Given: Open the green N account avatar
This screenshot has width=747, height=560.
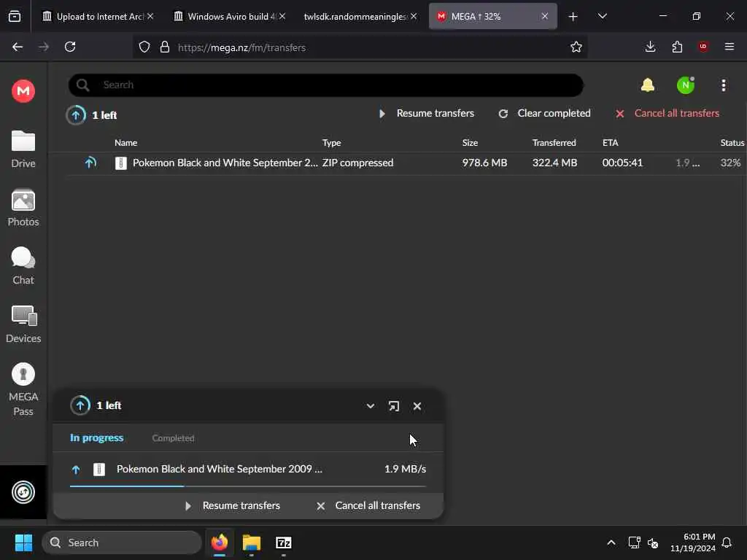Looking at the screenshot, I should (686, 85).
